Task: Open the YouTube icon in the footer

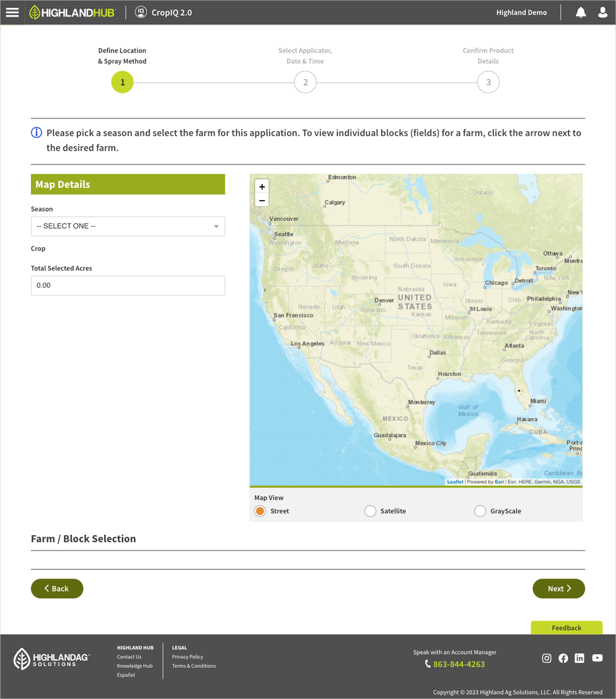Action: point(597,658)
